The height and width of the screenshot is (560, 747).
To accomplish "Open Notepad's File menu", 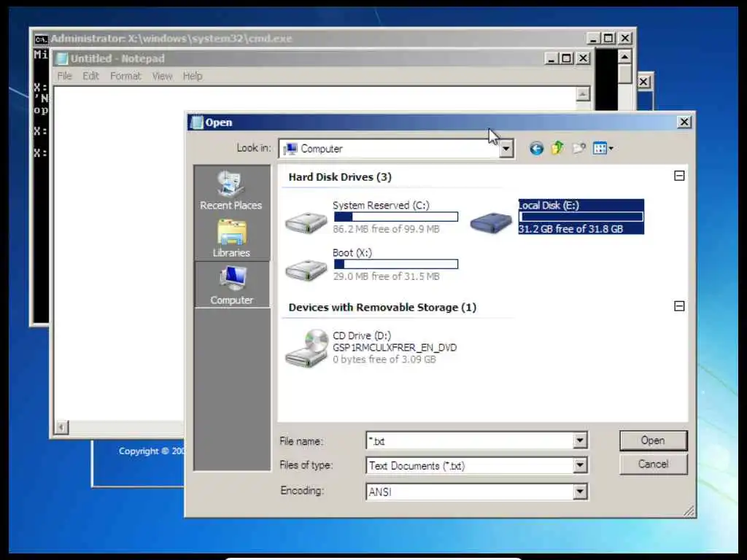I will [64, 76].
